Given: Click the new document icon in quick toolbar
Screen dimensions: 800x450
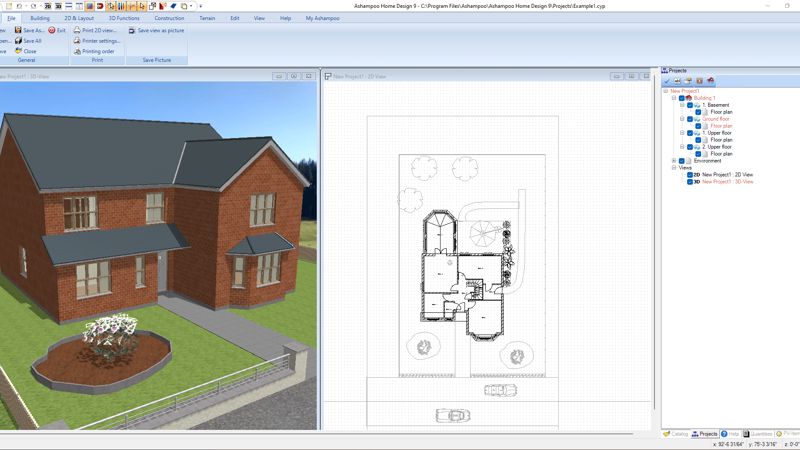Looking at the screenshot, I should click(8, 6).
